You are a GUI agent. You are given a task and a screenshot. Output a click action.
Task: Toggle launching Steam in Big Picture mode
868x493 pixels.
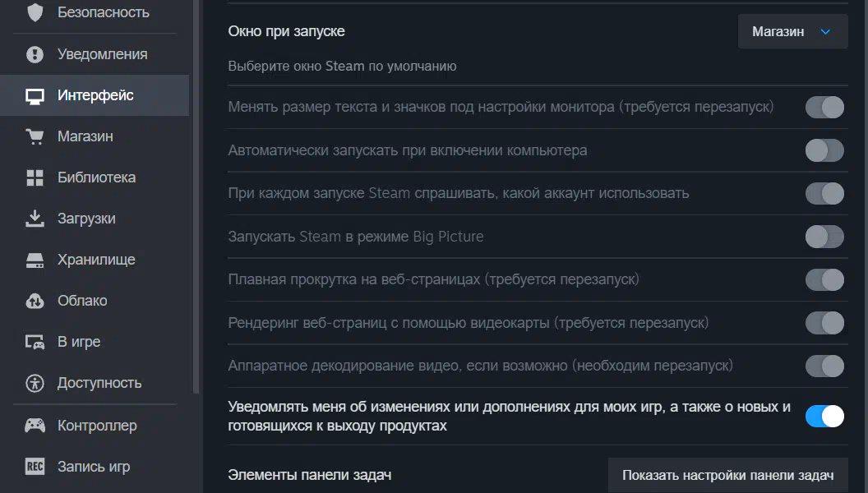click(x=824, y=237)
